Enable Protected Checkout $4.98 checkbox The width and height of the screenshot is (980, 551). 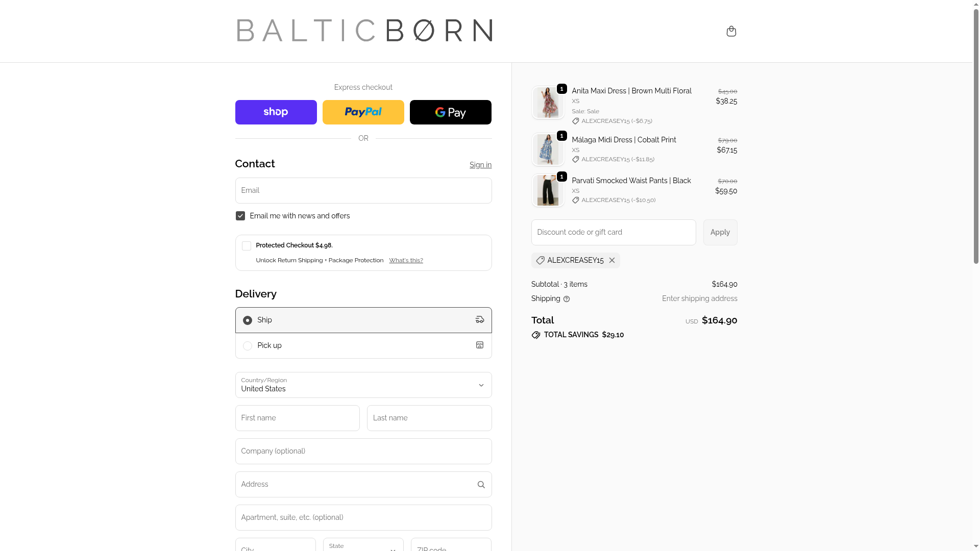pos(247,246)
